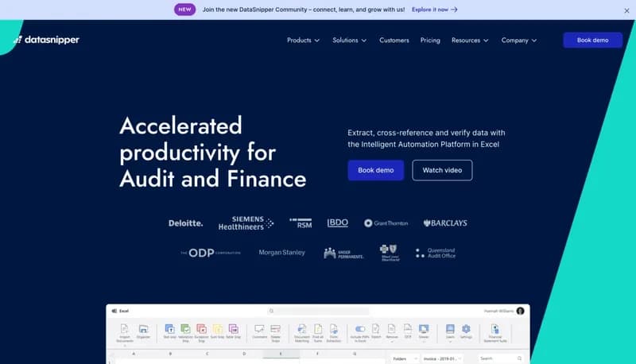
Task: Click the datasnipper logo
Action: [x=46, y=40]
